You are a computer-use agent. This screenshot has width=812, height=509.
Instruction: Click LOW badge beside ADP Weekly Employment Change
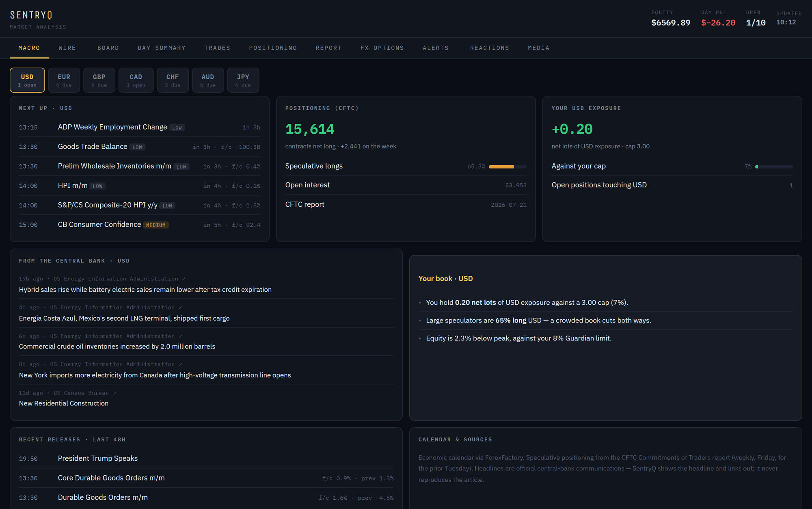click(x=177, y=128)
